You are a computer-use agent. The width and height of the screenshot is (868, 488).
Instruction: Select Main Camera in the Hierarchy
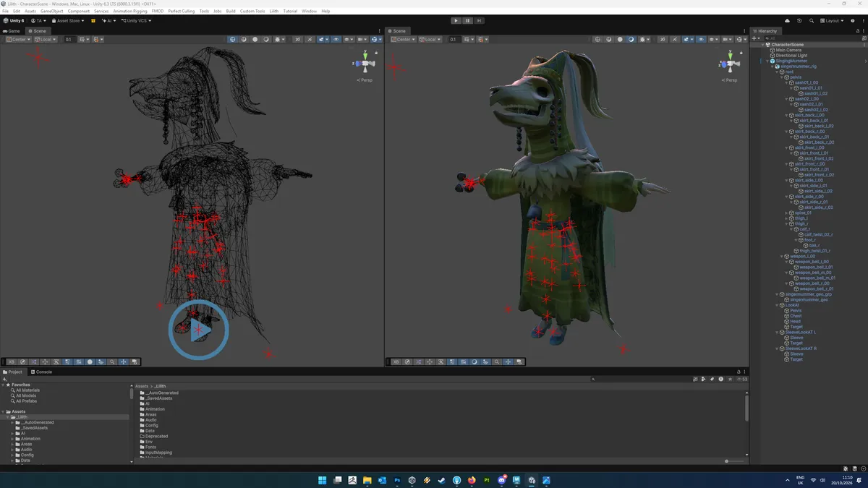788,50
